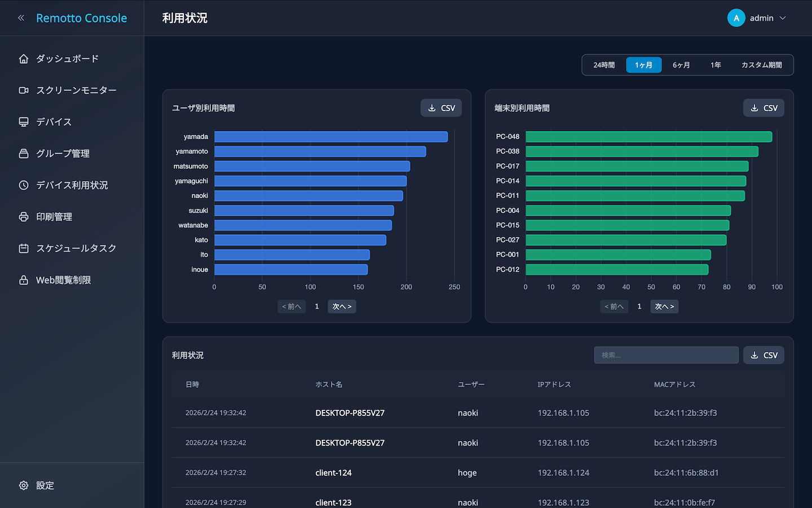The image size is (812, 508).
Task: Sort table by ホスト名 column header
Action: (x=329, y=384)
